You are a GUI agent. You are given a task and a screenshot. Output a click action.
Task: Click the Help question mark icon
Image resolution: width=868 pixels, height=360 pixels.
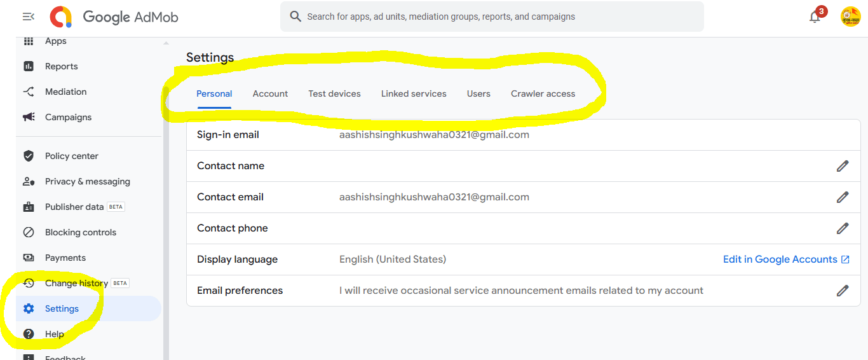click(x=29, y=334)
